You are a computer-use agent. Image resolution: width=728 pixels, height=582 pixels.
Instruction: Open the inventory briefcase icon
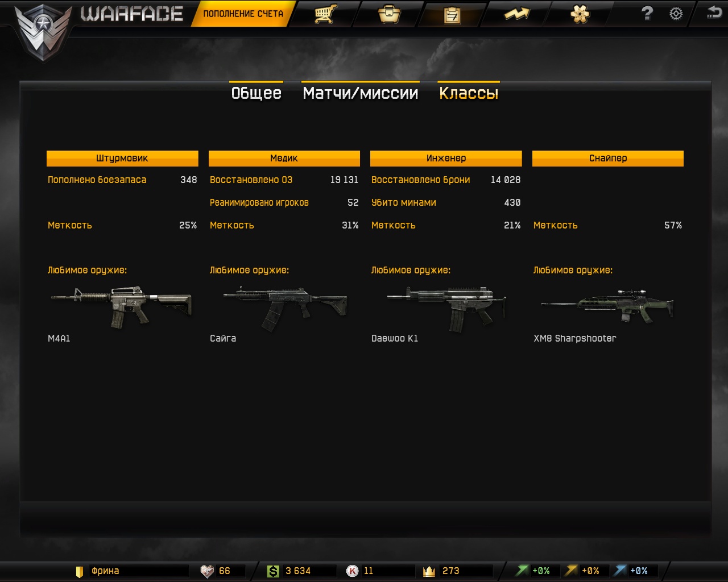point(390,14)
